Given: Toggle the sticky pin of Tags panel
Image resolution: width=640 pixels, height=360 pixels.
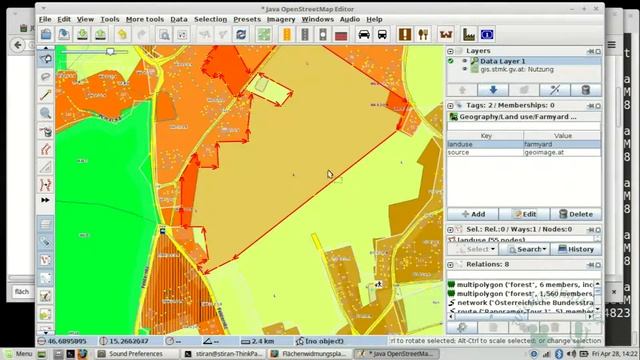Looking at the screenshot, I should (591, 106).
